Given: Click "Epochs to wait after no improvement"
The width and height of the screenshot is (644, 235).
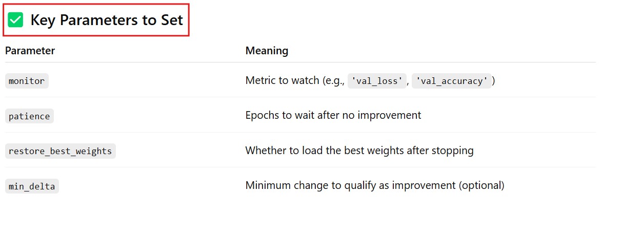Looking at the screenshot, I should 333,115.
